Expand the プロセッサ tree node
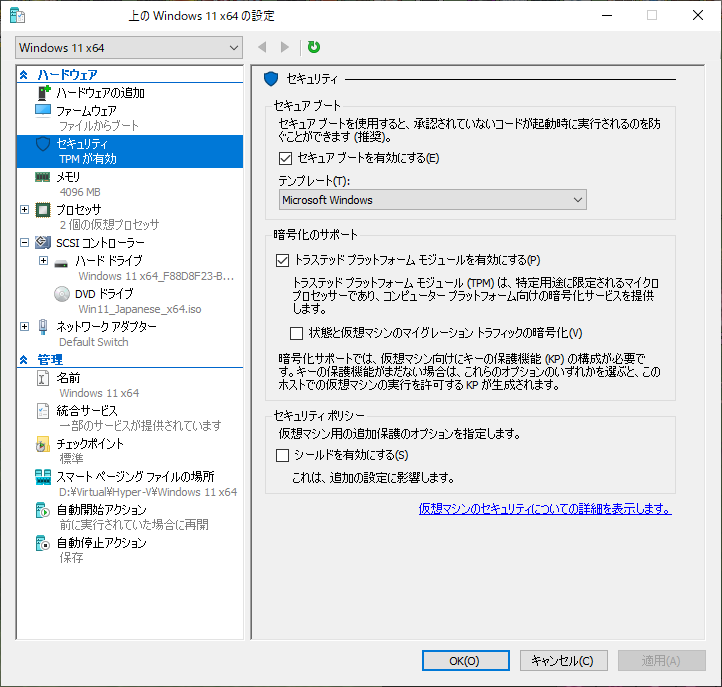The image size is (722, 687). (24, 210)
